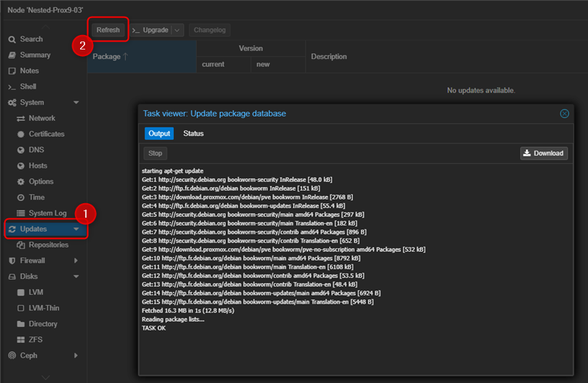Open the Upgrade button dropdown arrow
588x383 pixels.
[x=178, y=30]
